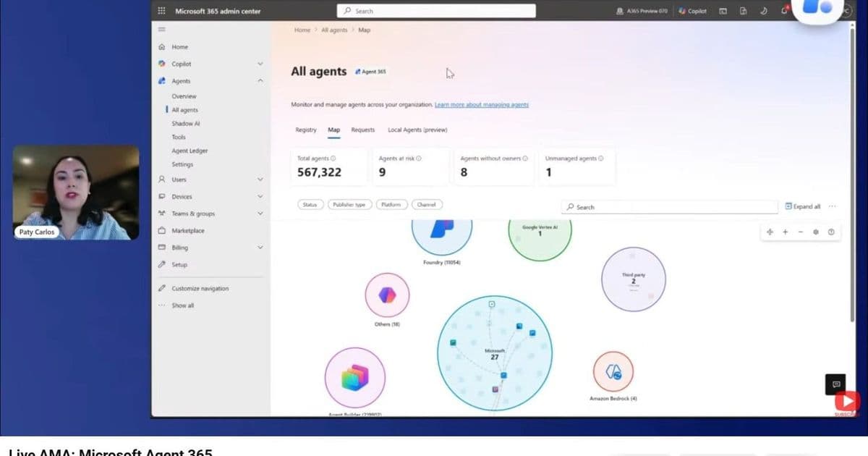Switch to the Requests tab
The height and width of the screenshot is (456, 868).
(363, 130)
